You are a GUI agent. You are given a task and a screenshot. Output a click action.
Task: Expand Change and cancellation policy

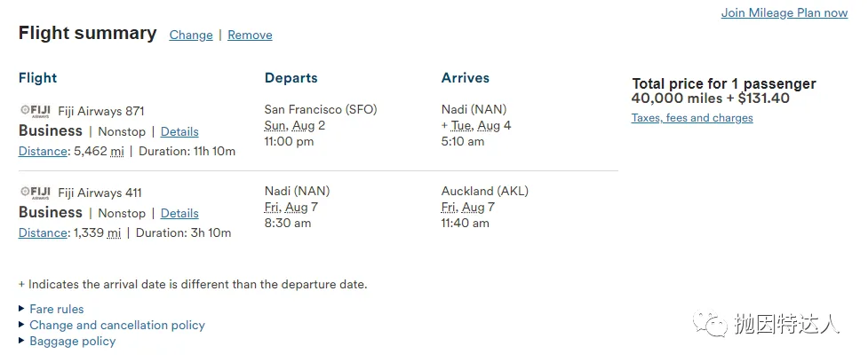(x=116, y=325)
